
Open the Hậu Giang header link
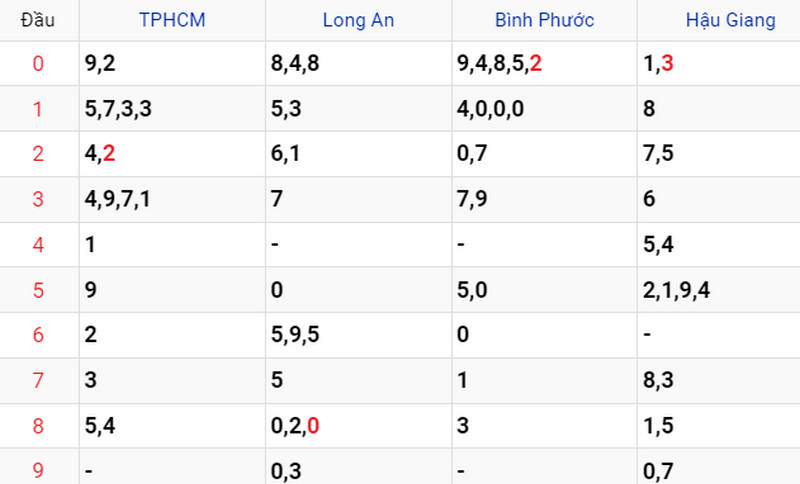tap(731, 20)
